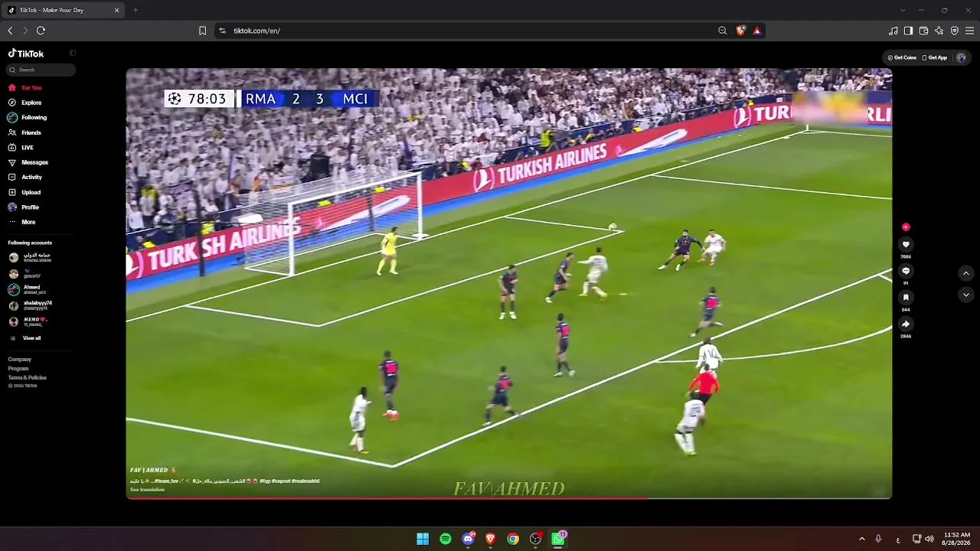980x551 pixels.
Task: Bookmark this page in the browser
Action: tap(202, 31)
